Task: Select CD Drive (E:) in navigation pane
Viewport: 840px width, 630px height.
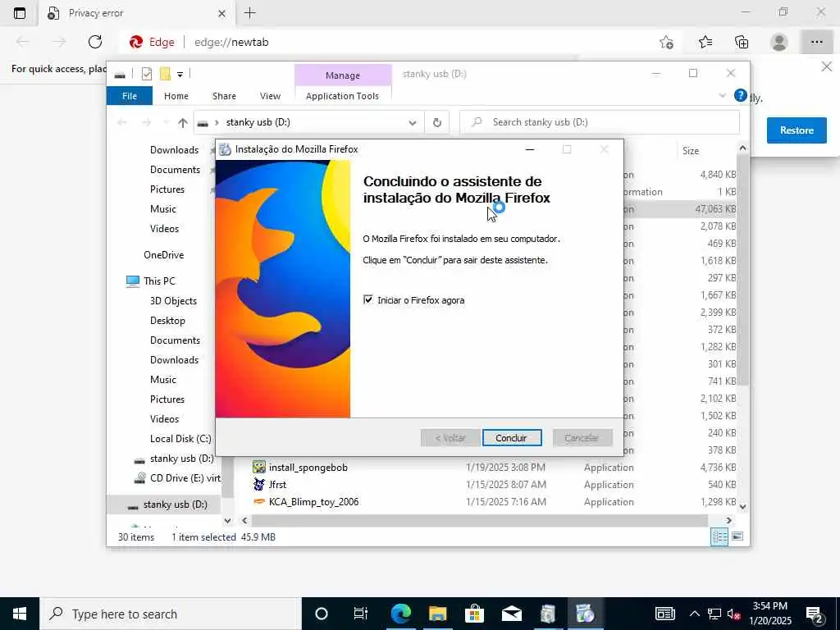Action: click(177, 478)
